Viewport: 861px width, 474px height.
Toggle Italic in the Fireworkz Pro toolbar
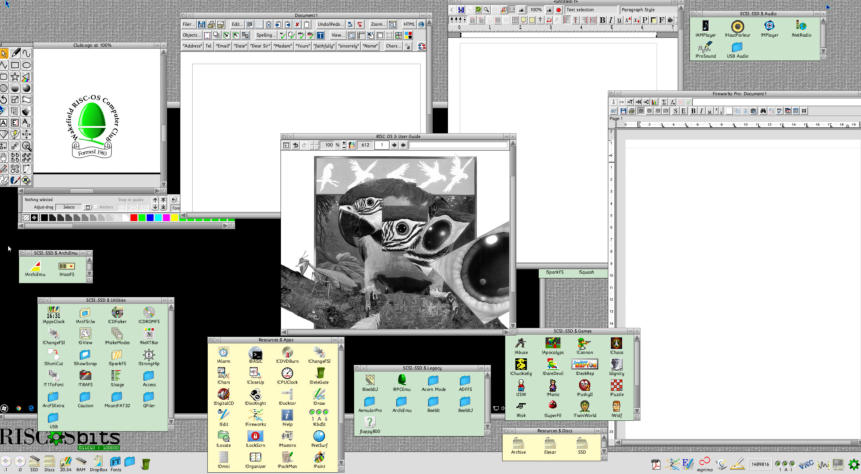click(701, 111)
